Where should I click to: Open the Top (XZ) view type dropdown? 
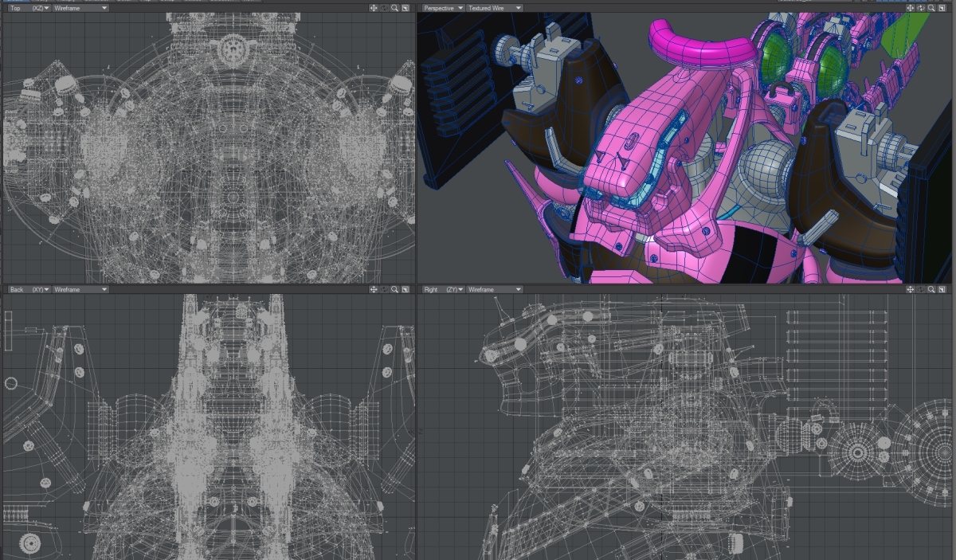tap(29, 8)
